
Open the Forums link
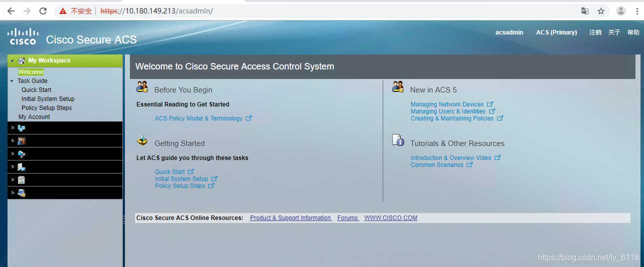(348, 218)
